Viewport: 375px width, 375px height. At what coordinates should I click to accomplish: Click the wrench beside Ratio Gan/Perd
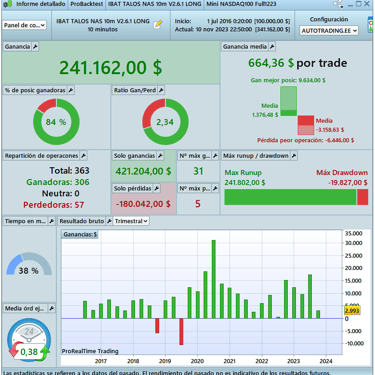point(161,90)
